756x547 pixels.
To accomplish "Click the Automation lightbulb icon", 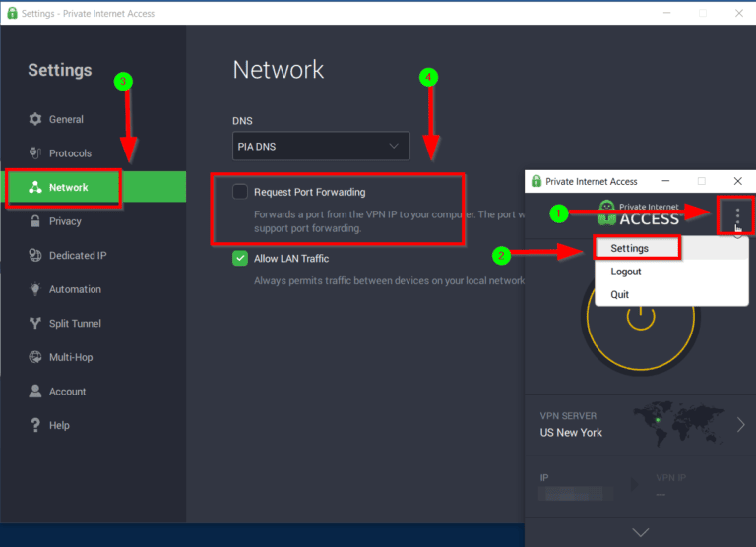I will (x=35, y=289).
